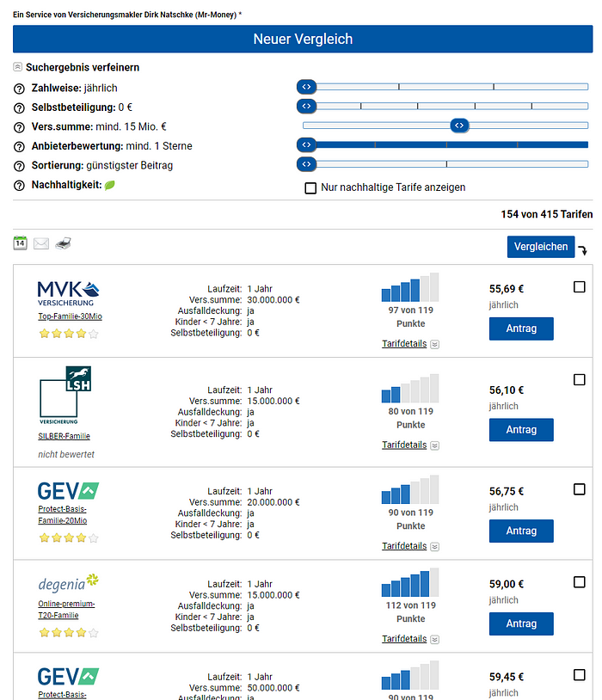602x700 pixels.
Task: Click the Vers.summe slider handle
Action: [x=459, y=126]
